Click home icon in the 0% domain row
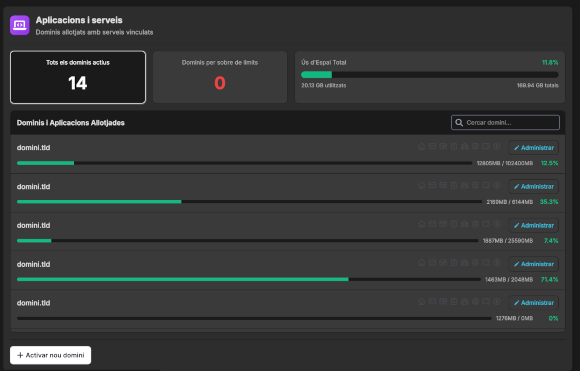Viewport: 580px width, 371px height. coord(422,301)
